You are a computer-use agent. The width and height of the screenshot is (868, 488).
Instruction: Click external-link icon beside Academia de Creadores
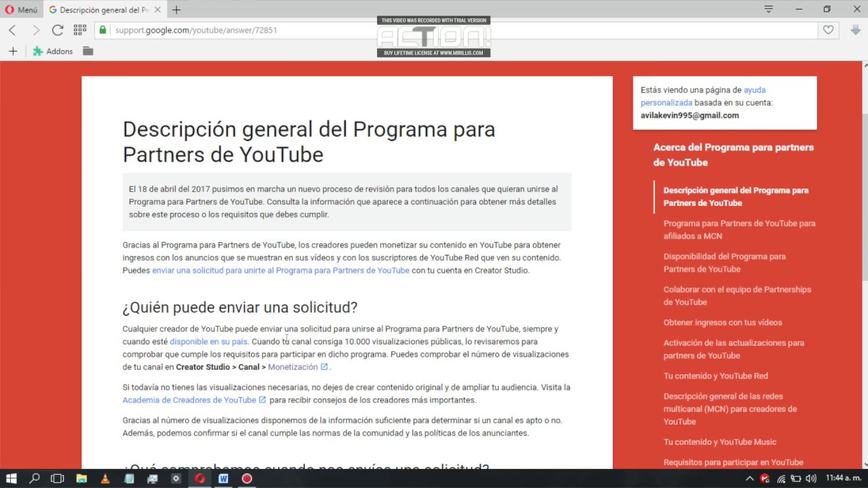(x=262, y=400)
